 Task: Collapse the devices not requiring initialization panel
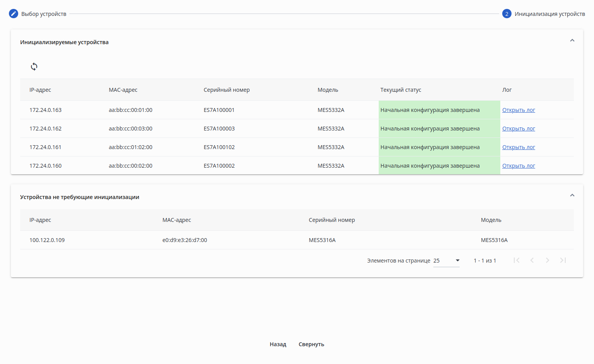(572, 196)
